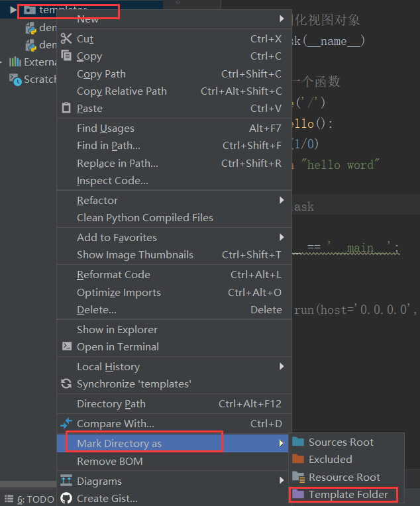Select Find in Path option

tap(174, 146)
